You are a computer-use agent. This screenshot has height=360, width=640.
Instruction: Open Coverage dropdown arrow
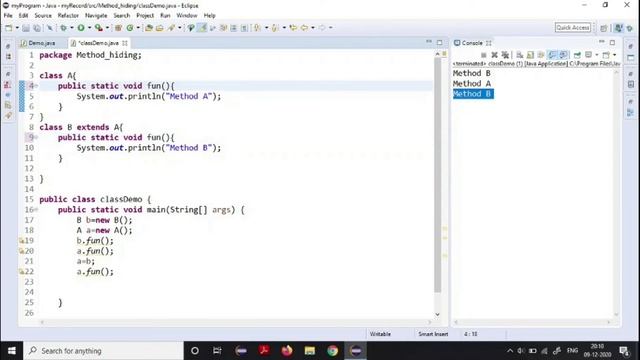(107, 28)
